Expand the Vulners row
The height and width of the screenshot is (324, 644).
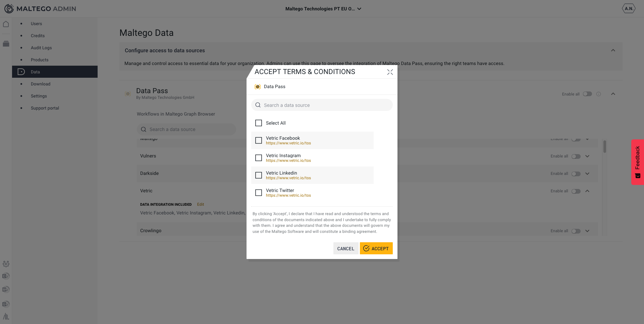tap(587, 156)
